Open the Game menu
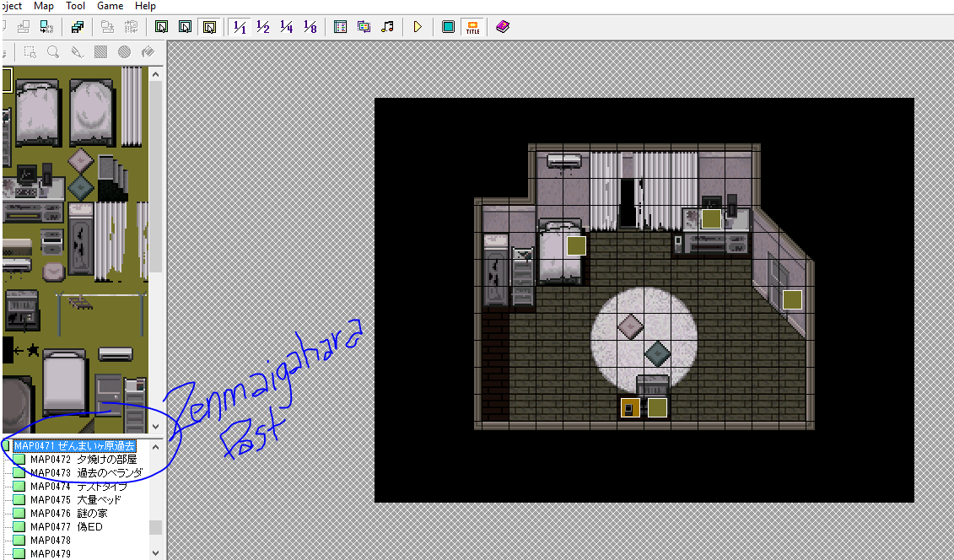 (x=110, y=6)
